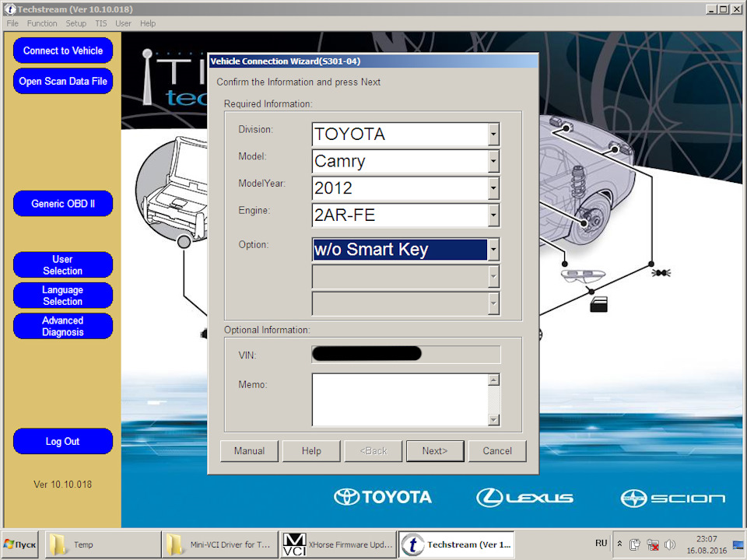Click the 'ModelYear:' label
The image size is (747, 560).
(262, 184)
